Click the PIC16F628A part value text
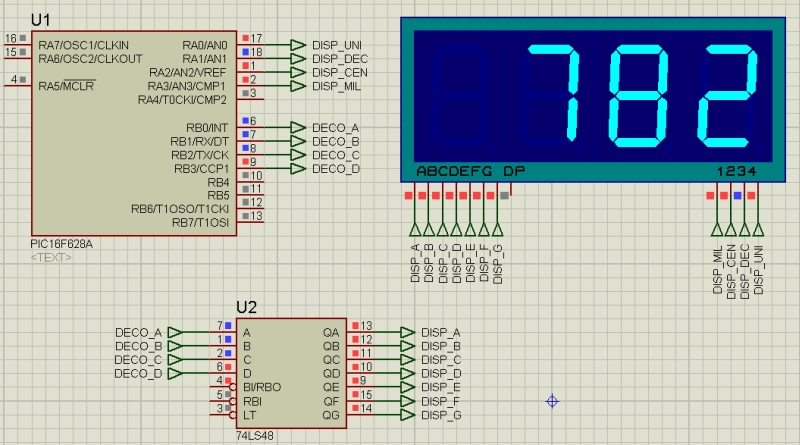Image resolution: width=800 pixels, height=445 pixels. 61,244
